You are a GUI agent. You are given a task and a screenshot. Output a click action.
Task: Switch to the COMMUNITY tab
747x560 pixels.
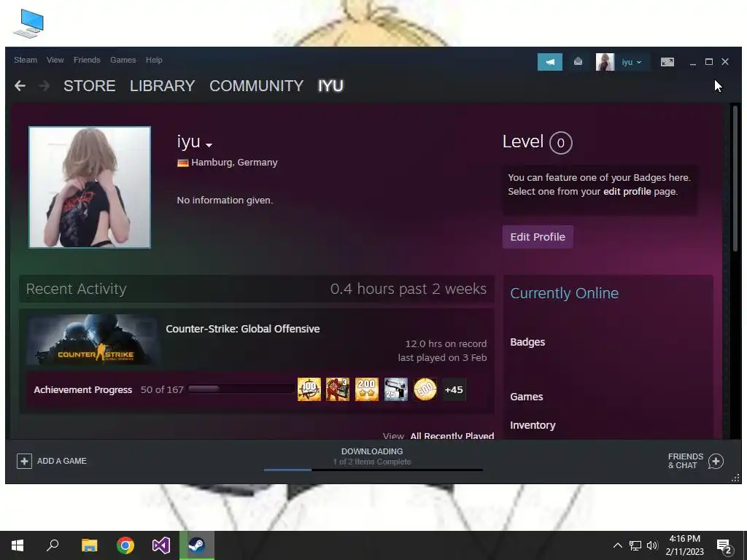click(x=256, y=86)
